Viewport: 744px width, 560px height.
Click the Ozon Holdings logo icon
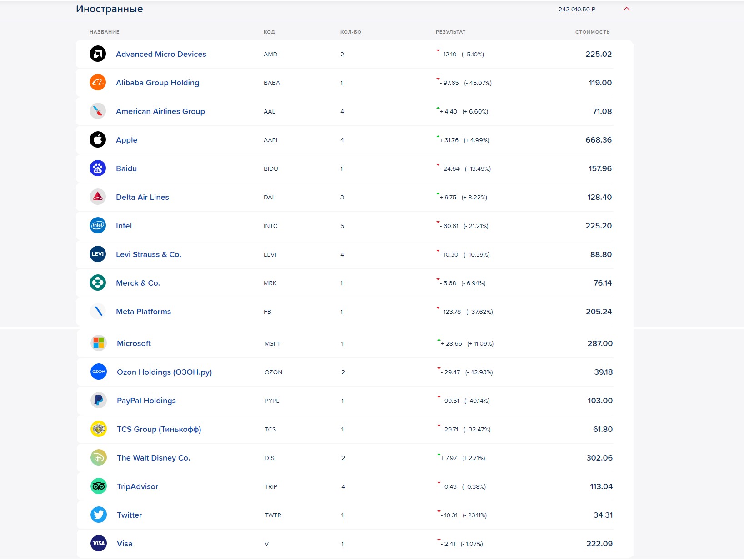click(99, 372)
